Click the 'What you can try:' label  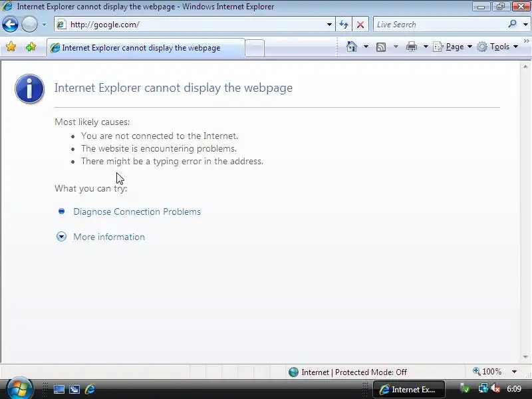pos(91,188)
